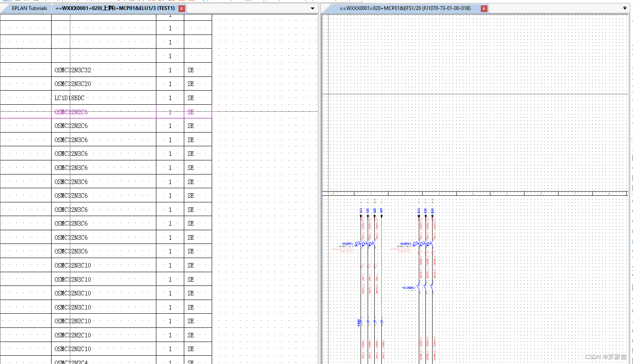The image size is (633, 364).
Task: Click the green dashed neutral conductor line
Action: pos(381,266)
